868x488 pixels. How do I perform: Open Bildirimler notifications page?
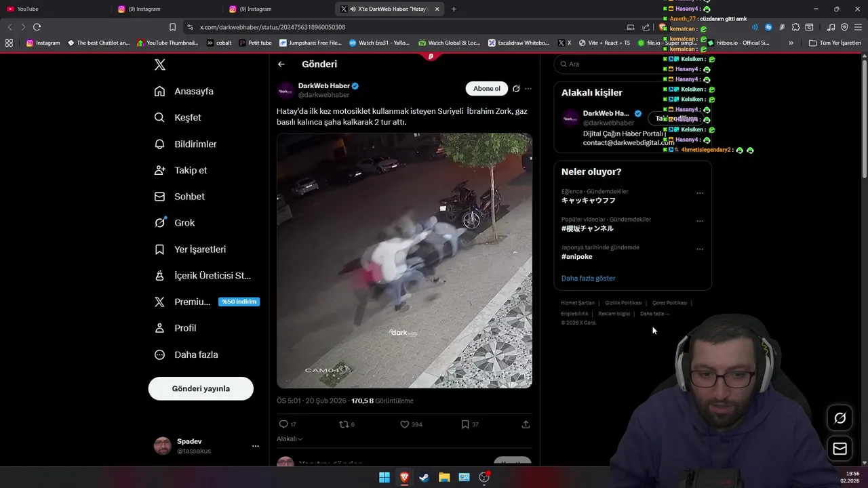click(x=185, y=144)
